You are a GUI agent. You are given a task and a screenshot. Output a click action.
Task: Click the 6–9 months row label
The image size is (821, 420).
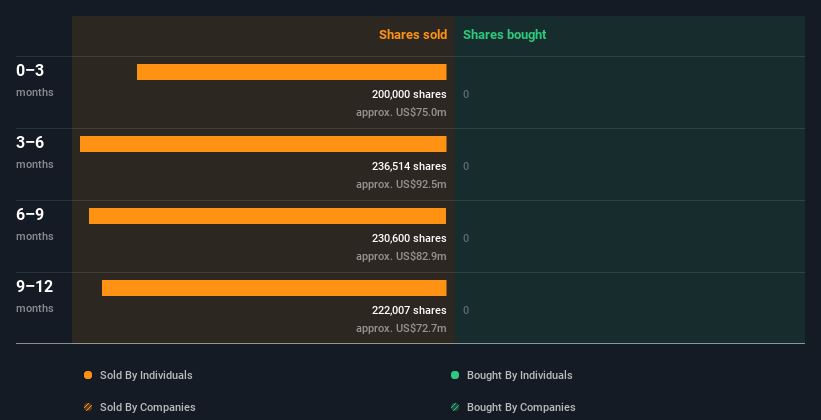tap(35, 224)
